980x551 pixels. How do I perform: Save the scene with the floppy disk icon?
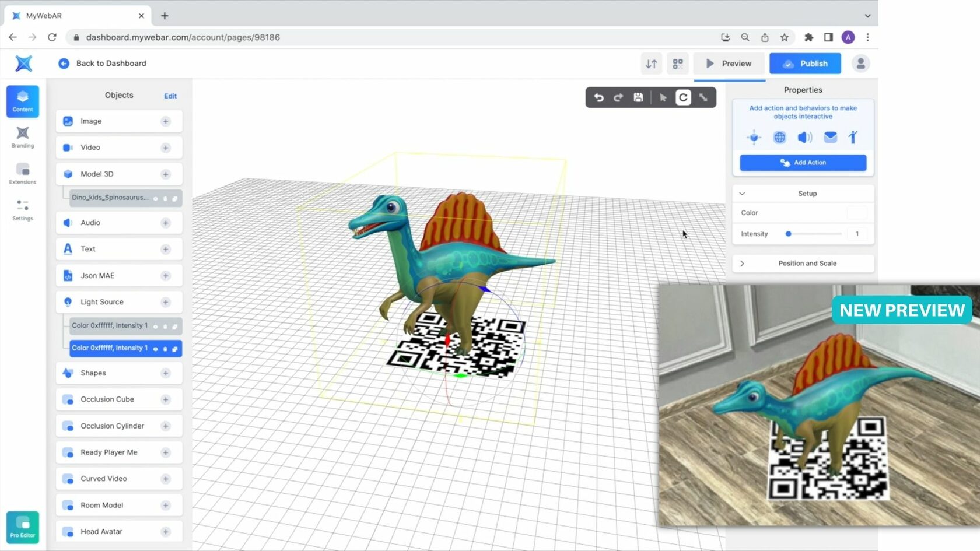(x=638, y=97)
